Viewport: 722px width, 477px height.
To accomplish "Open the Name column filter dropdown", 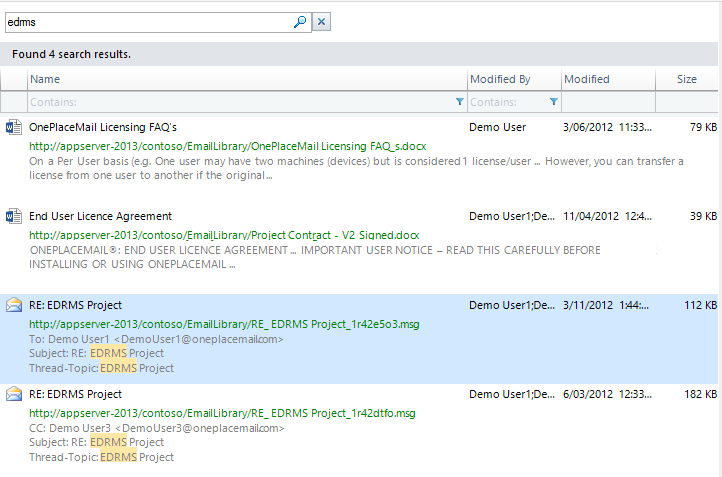I will coord(459,102).
